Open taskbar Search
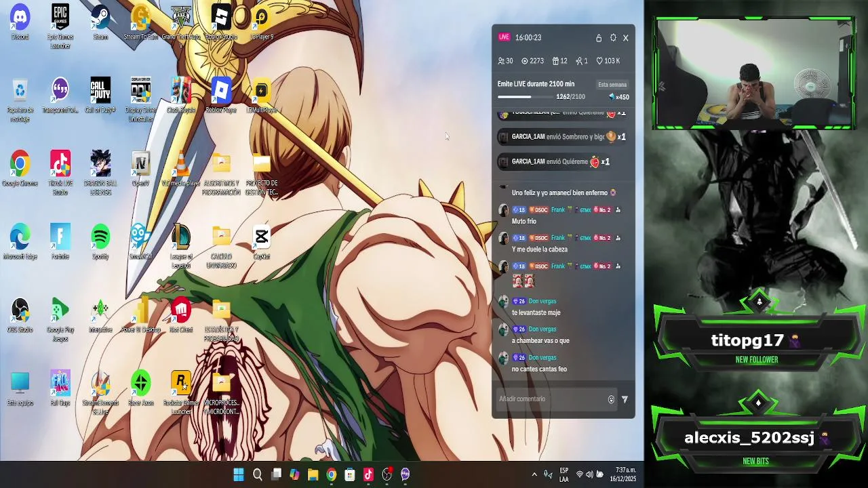This screenshot has height=488, width=868. coord(258,474)
